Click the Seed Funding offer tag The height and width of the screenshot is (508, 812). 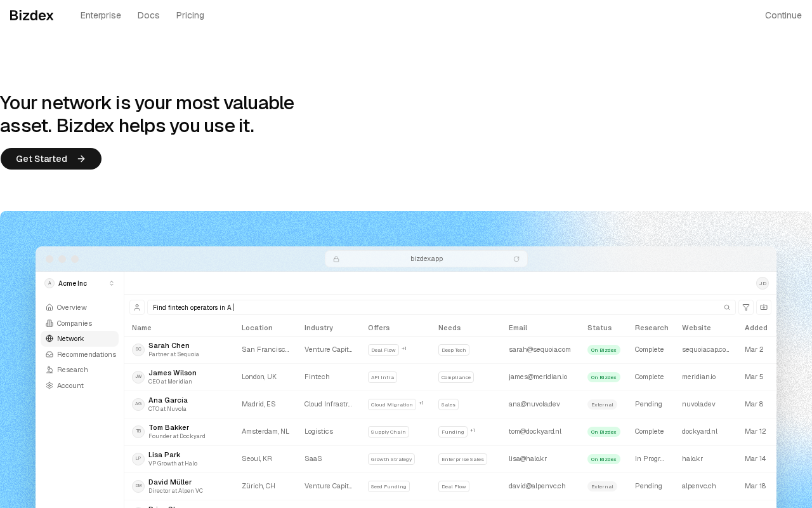(x=389, y=486)
